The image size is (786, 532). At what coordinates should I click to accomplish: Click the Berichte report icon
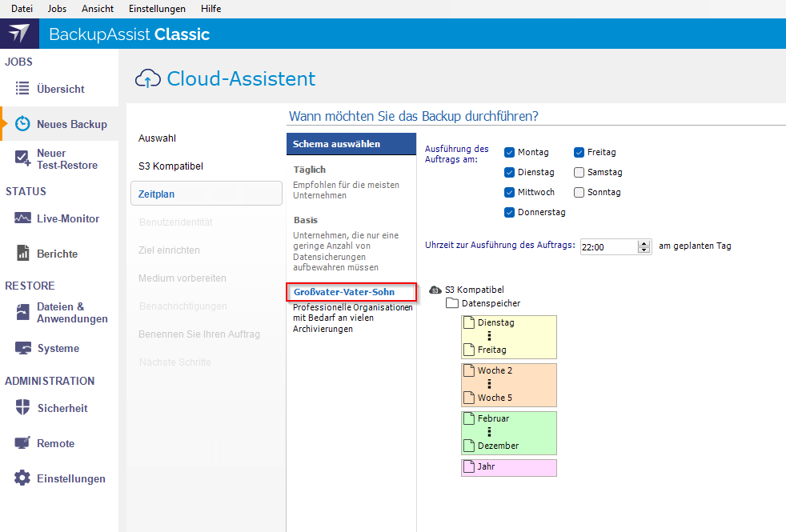(x=22, y=254)
